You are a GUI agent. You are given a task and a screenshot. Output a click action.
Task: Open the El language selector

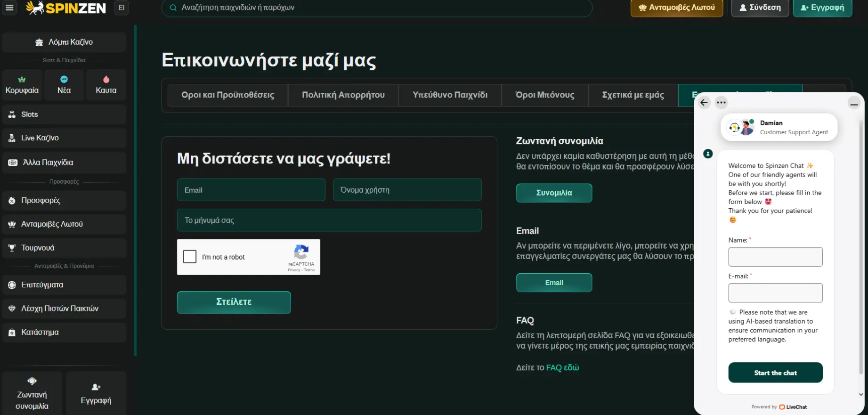122,8
